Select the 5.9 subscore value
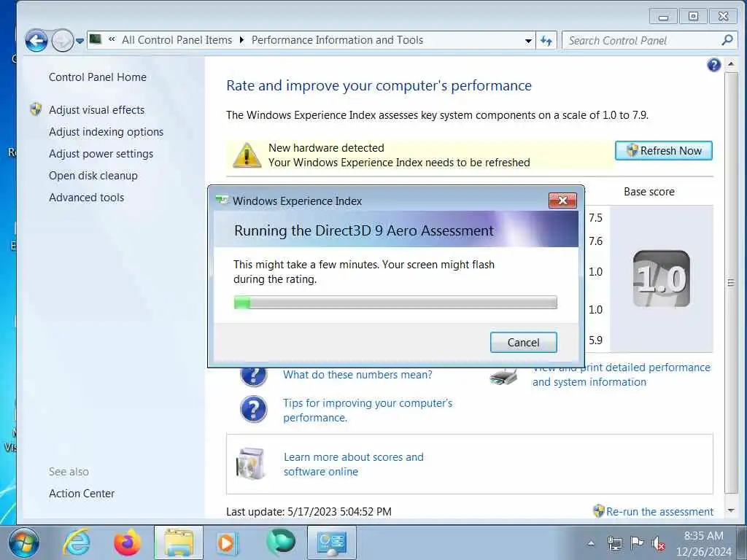Image resolution: width=747 pixels, height=560 pixels. tap(595, 340)
